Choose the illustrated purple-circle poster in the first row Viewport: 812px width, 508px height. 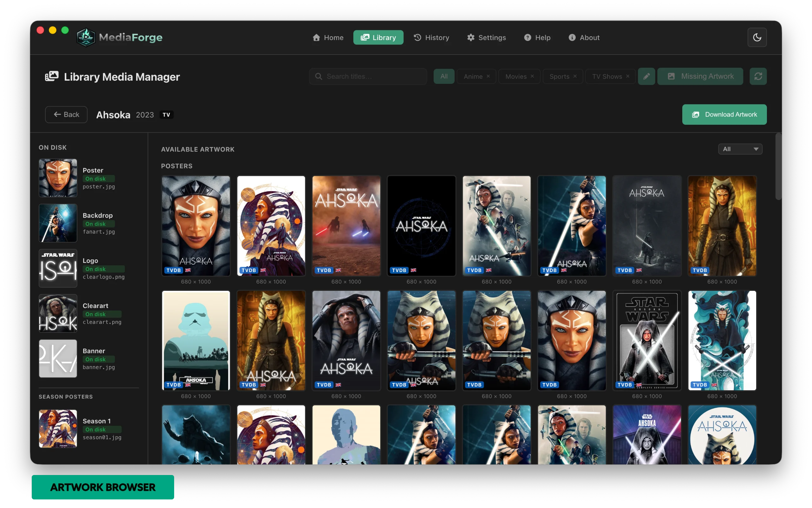pyautogui.click(x=271, y=226)
